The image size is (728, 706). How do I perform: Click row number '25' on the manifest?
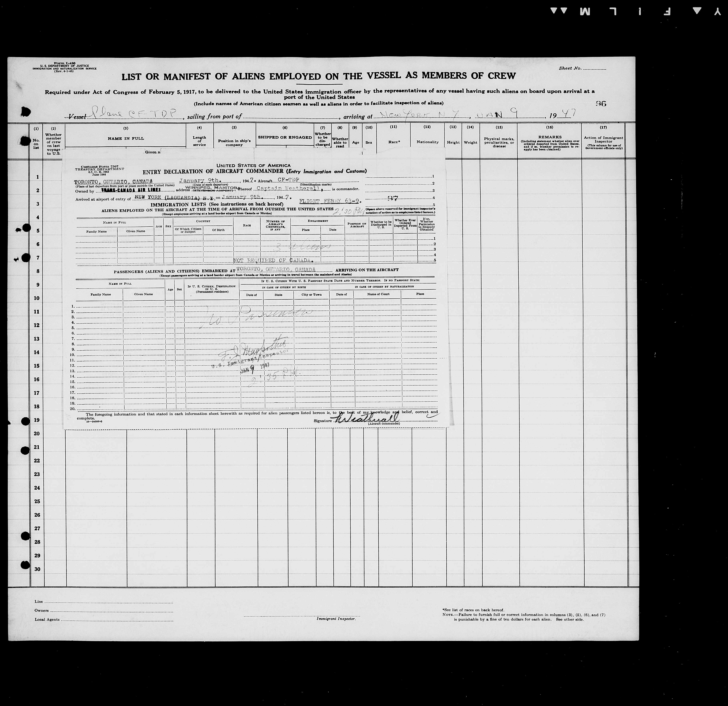(37, 501)
